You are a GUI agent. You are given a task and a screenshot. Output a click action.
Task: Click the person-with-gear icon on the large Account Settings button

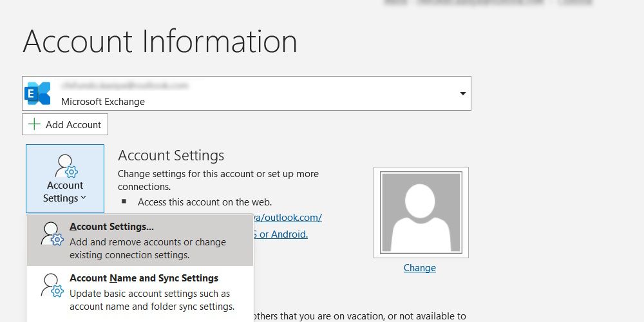[x=65, y=166]
